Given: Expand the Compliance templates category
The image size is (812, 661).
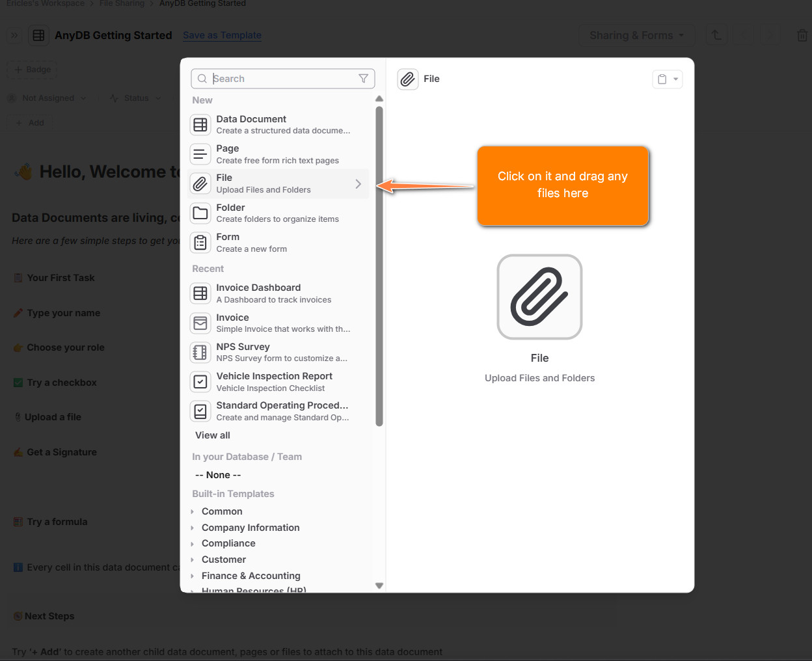Looking at the screenshot, I should coord(192,544).
